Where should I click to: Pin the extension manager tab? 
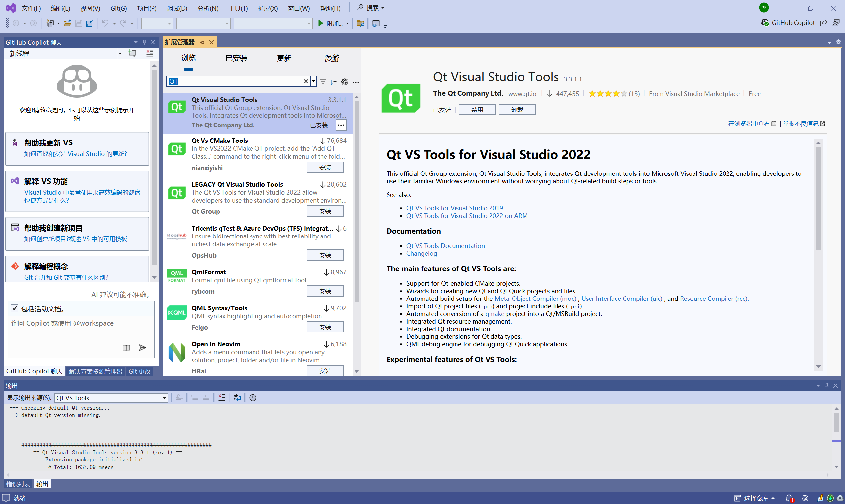pos(202,42)
